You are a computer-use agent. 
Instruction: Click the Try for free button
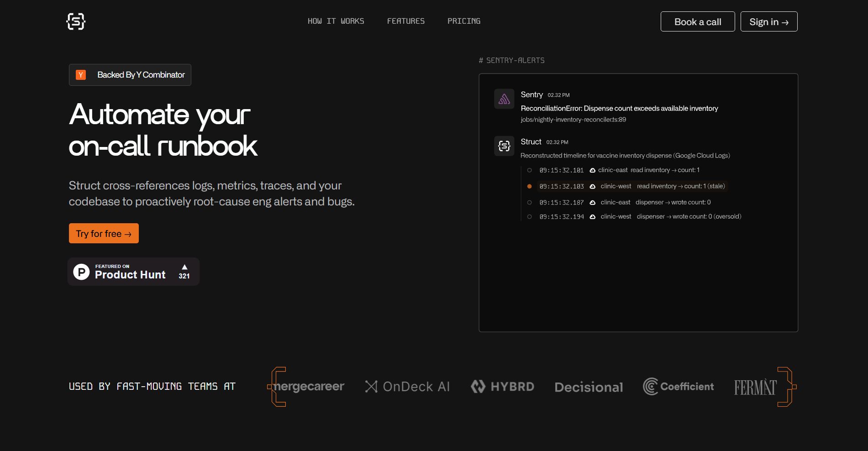[104, 233]
